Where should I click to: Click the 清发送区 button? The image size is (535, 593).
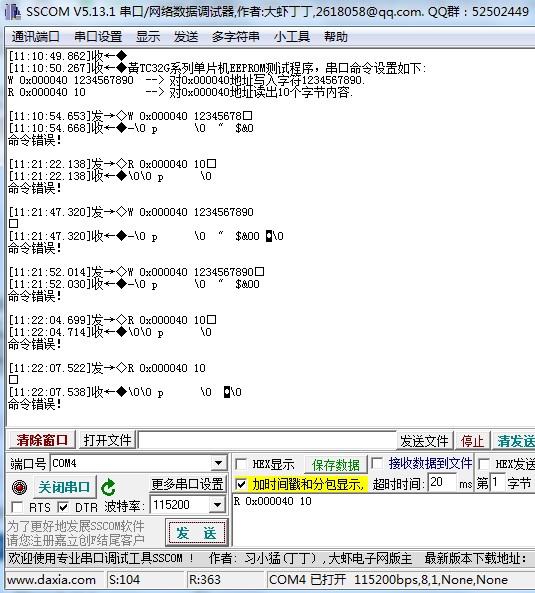click(514, 441)
